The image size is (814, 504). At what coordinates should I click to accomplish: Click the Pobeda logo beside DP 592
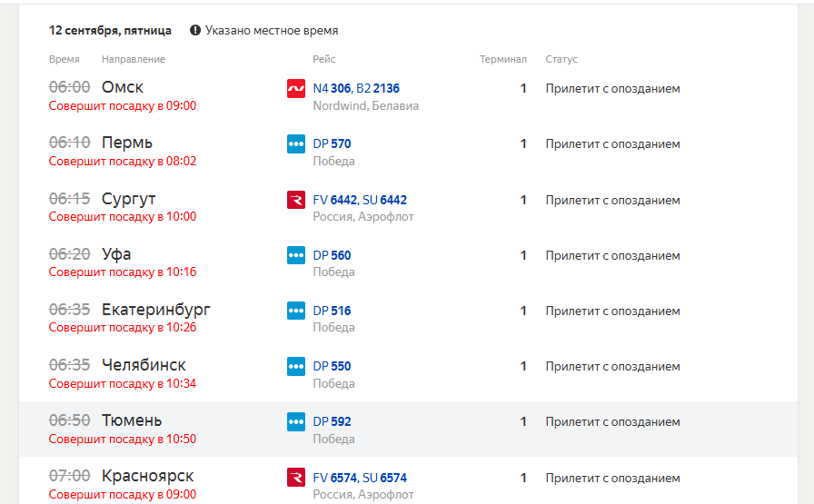click(x=296, y=422)
